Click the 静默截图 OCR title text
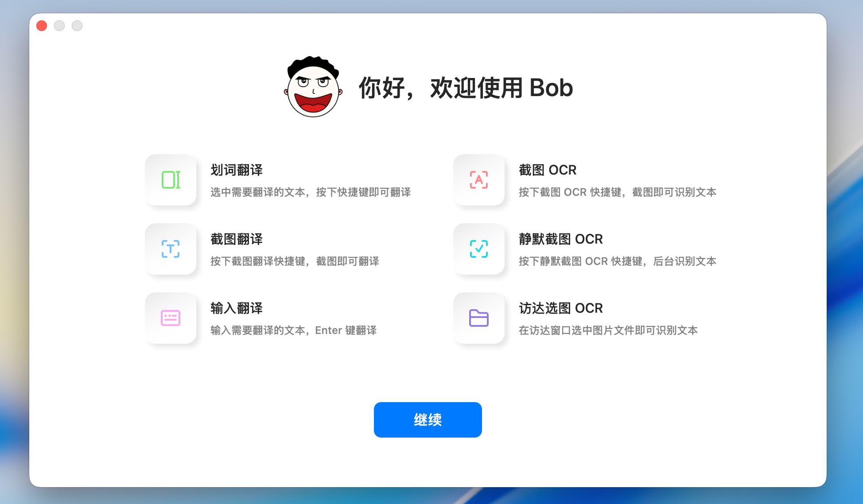The width and height of the screenshot is (863, 504). (x=561, y=239)
